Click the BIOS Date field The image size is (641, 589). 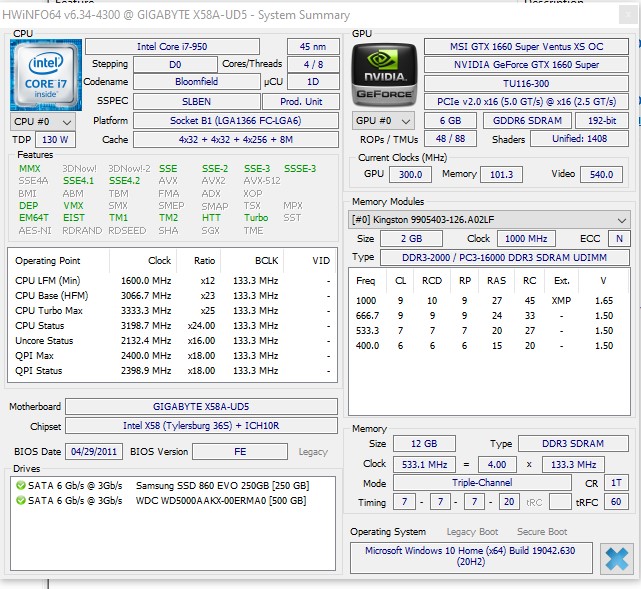pos(94,452)
